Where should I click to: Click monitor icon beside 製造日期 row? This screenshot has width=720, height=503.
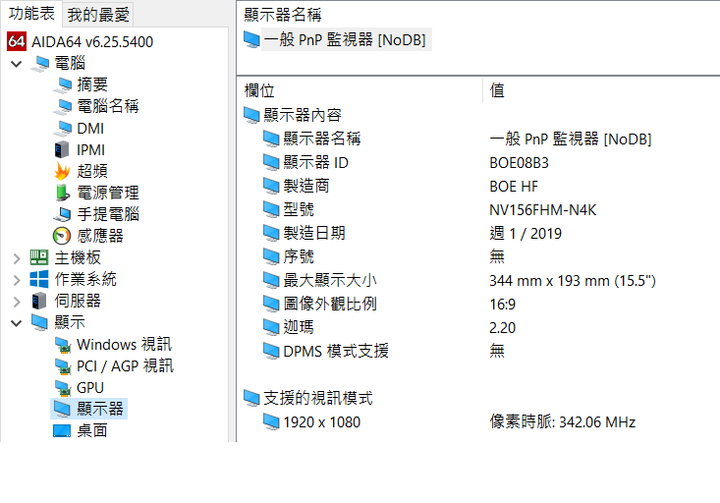(271, 233)
